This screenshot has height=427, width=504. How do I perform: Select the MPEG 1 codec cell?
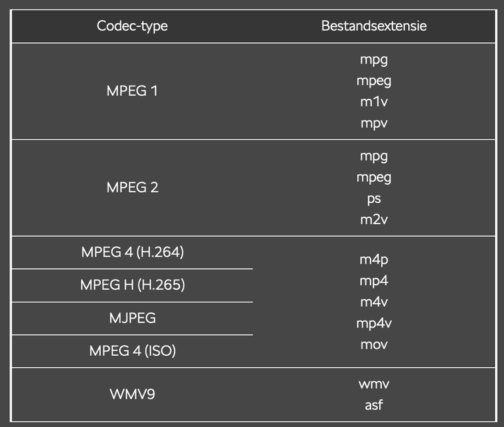[132, 91]
